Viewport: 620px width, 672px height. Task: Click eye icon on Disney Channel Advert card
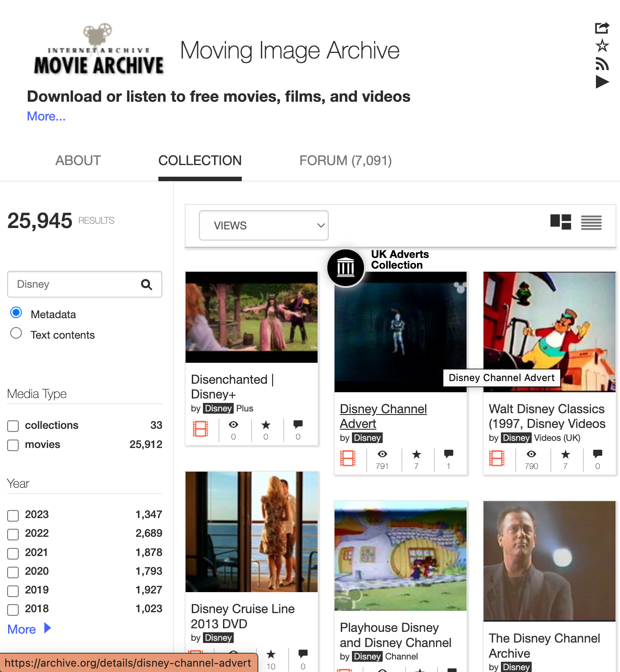382,454
